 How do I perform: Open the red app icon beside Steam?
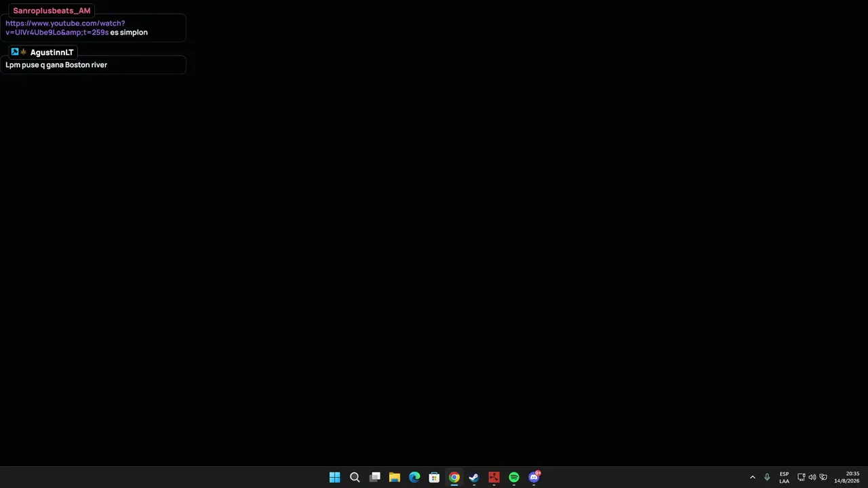point(494,478)
